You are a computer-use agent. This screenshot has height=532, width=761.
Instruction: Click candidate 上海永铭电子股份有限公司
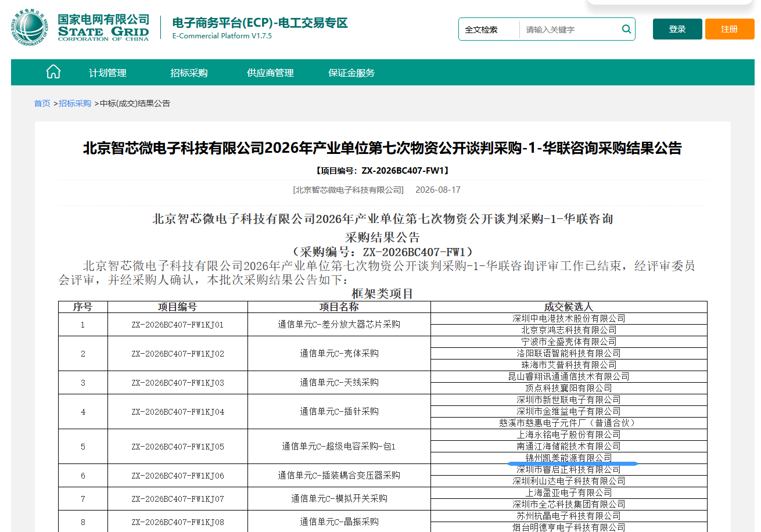569,434
